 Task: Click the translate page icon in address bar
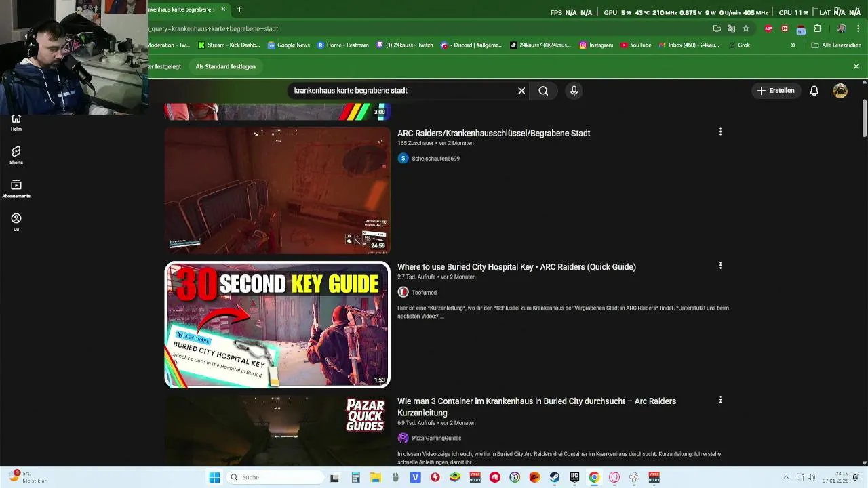[x=731, y=28]
